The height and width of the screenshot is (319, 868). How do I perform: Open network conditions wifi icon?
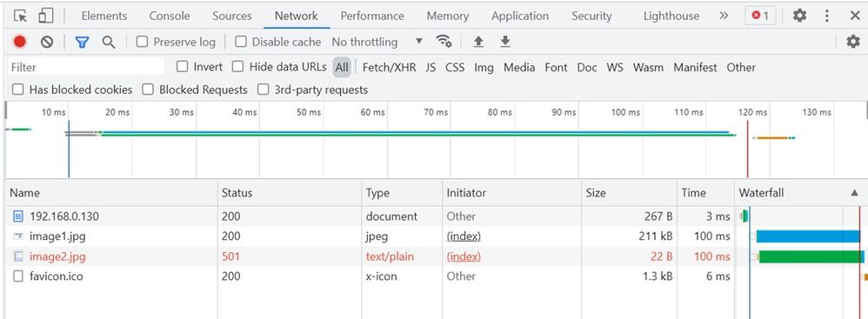tap(444, 42)
